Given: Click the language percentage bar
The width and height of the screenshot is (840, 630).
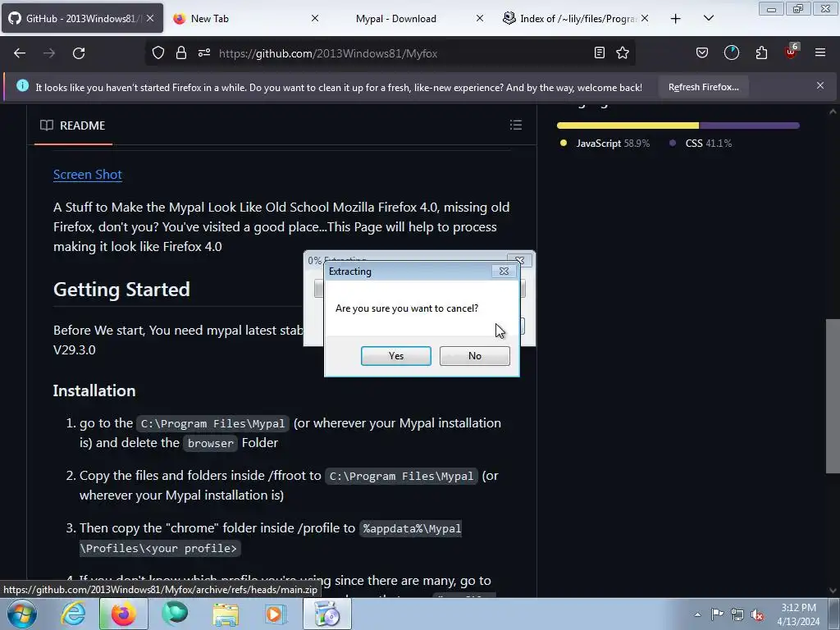Looking at the screenshot, I should point(678,126).
